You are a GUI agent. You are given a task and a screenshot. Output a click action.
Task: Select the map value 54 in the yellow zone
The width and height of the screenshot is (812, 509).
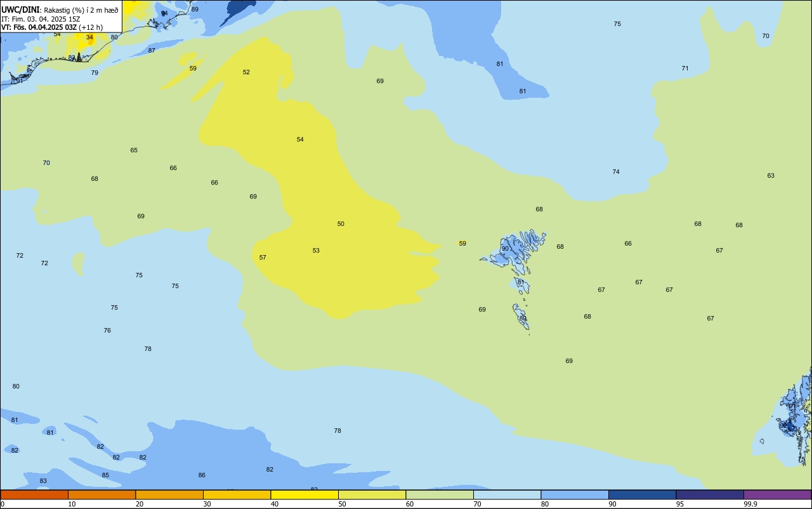coord(300,140)
